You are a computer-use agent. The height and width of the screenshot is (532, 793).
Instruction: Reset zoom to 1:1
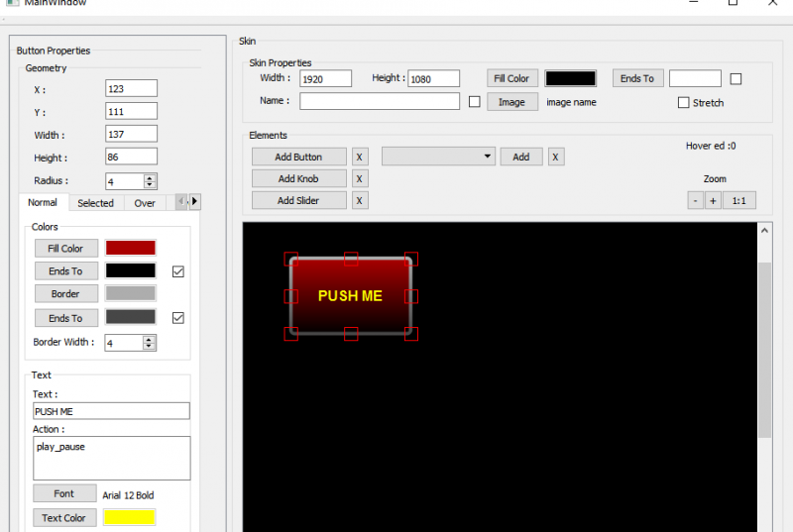(x=739, y=200)
